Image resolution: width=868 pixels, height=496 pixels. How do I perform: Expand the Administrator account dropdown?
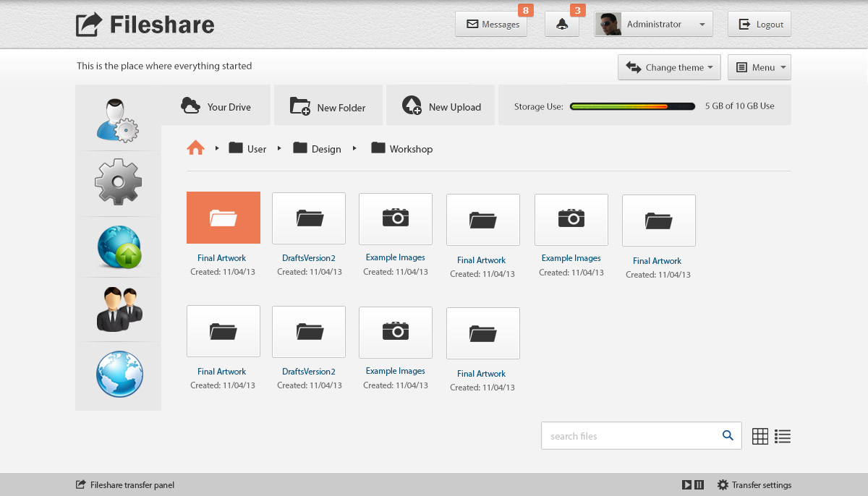653,25
